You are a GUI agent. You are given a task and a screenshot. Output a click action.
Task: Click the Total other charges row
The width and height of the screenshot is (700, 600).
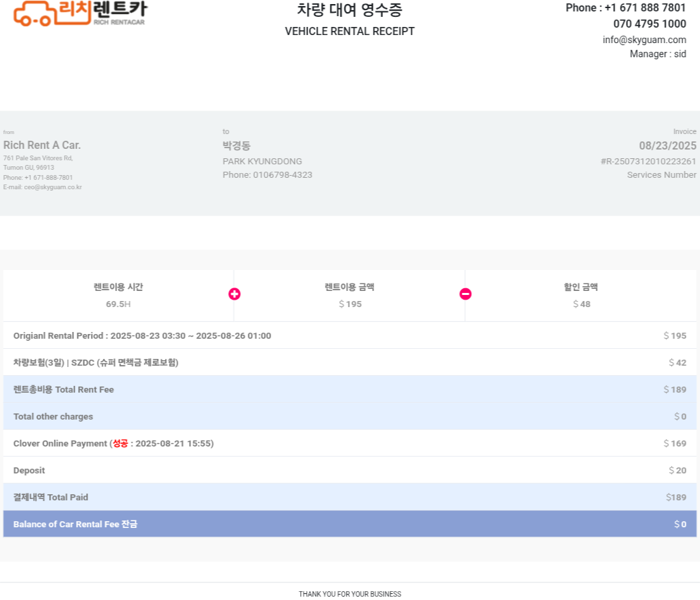[x=349, y=416]
